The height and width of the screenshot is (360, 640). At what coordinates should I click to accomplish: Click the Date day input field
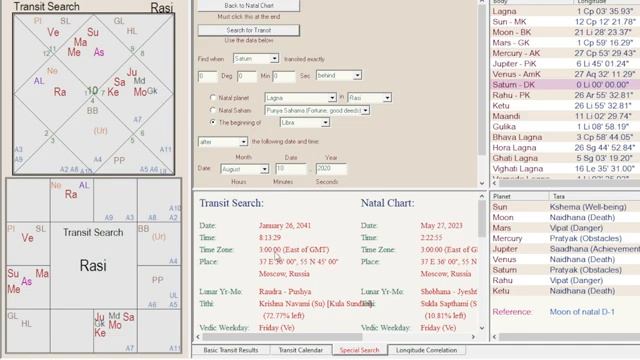click(291, 169)
